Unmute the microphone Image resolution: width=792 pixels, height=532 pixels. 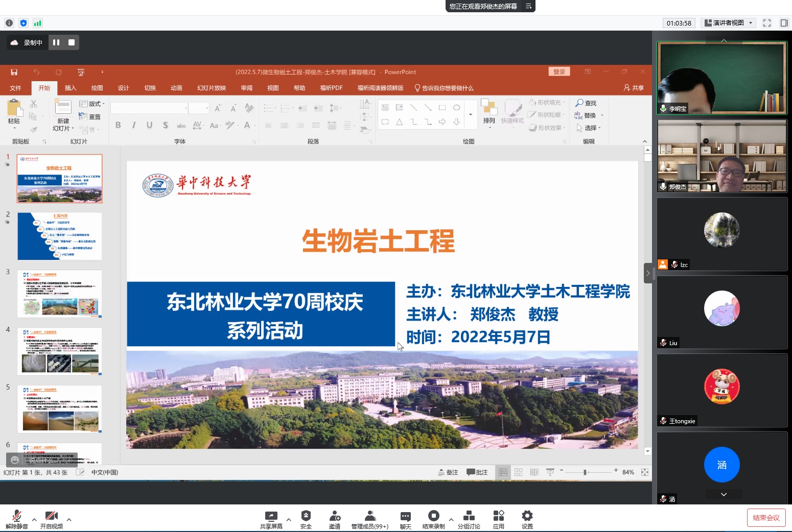16,516
